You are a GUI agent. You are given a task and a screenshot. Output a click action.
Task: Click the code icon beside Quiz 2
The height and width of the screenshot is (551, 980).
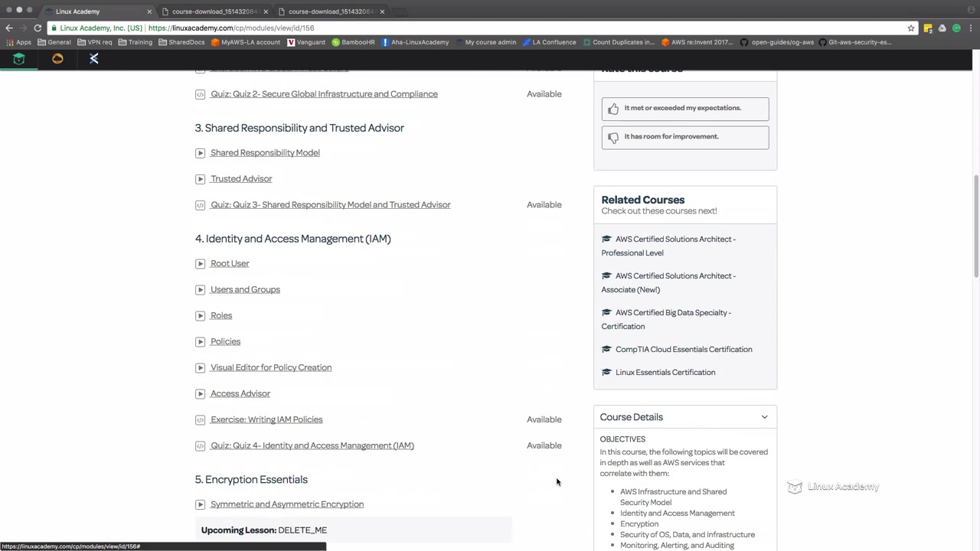tap(200, 94)
